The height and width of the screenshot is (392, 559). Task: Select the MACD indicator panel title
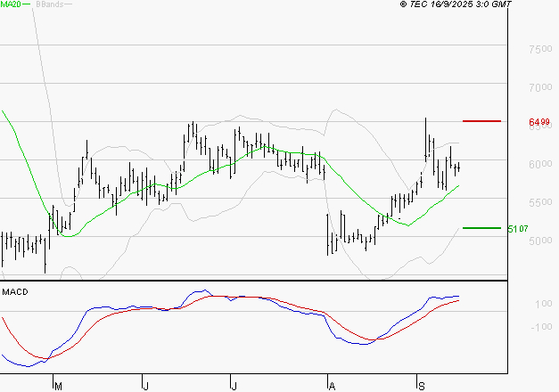tap(14, 292)
